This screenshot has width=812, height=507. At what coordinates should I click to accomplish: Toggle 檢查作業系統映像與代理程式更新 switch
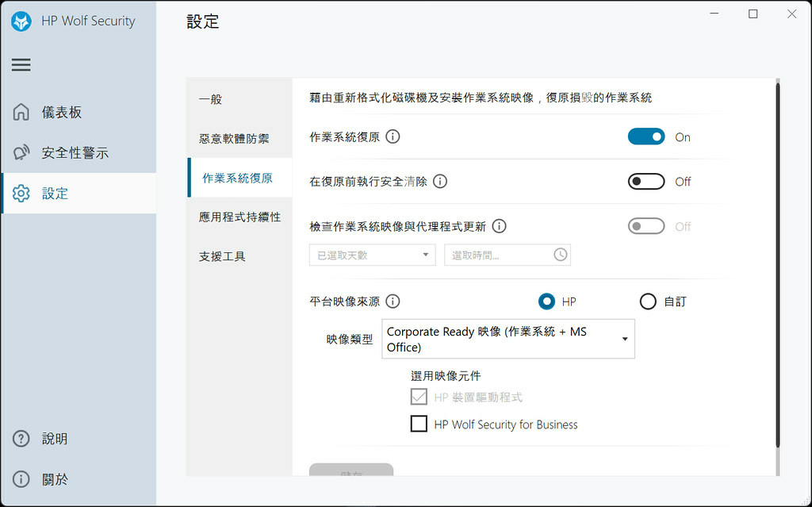[646, 226]
